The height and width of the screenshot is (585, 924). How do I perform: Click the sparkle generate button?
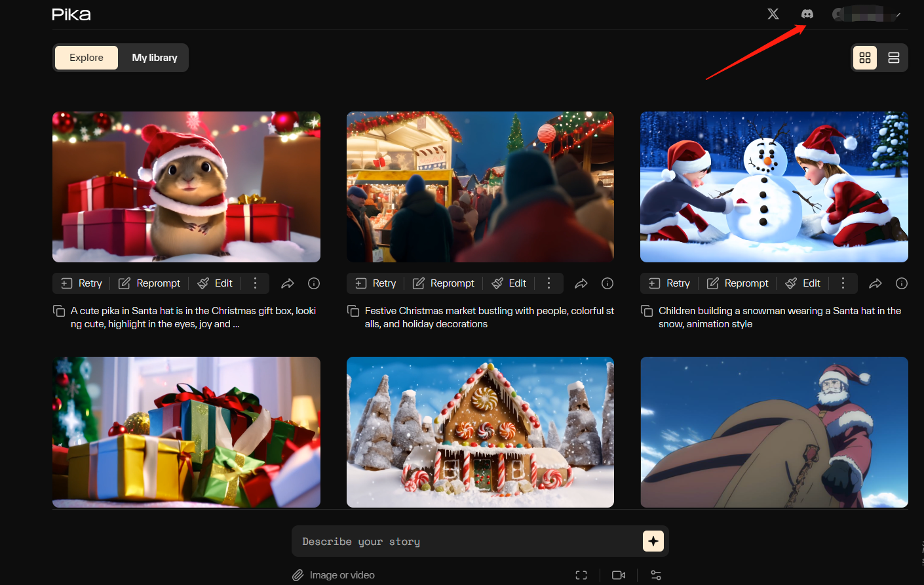pos(653,541)
